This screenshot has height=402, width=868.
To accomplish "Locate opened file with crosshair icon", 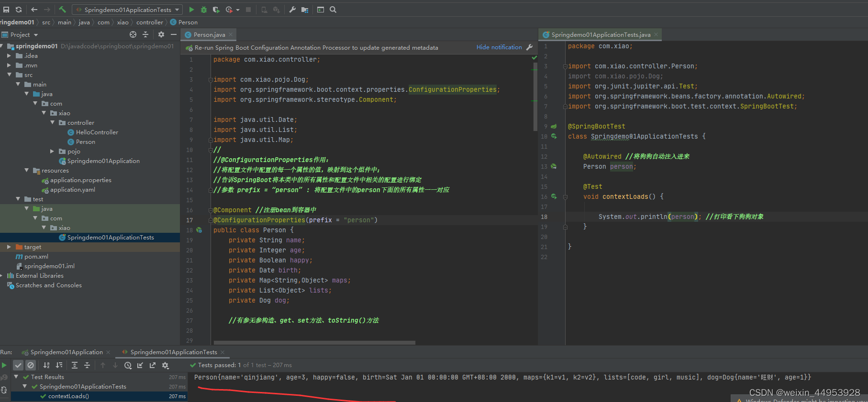I will (x=133, y=34).
